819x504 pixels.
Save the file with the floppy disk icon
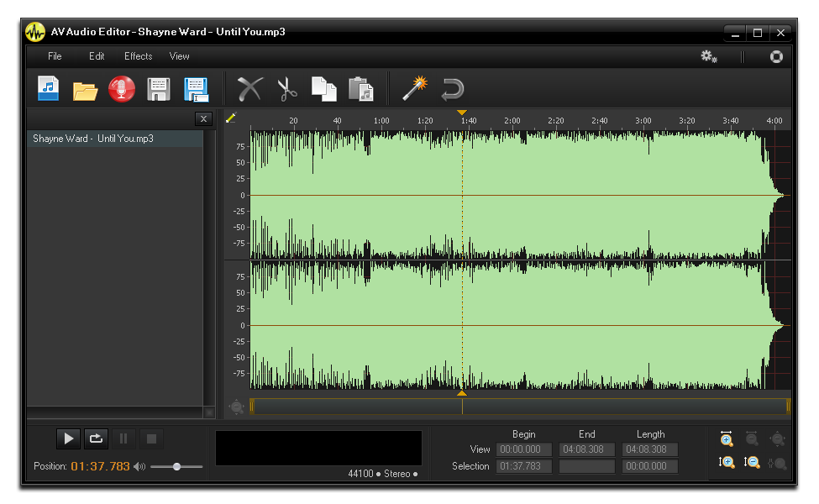[158, 89]
